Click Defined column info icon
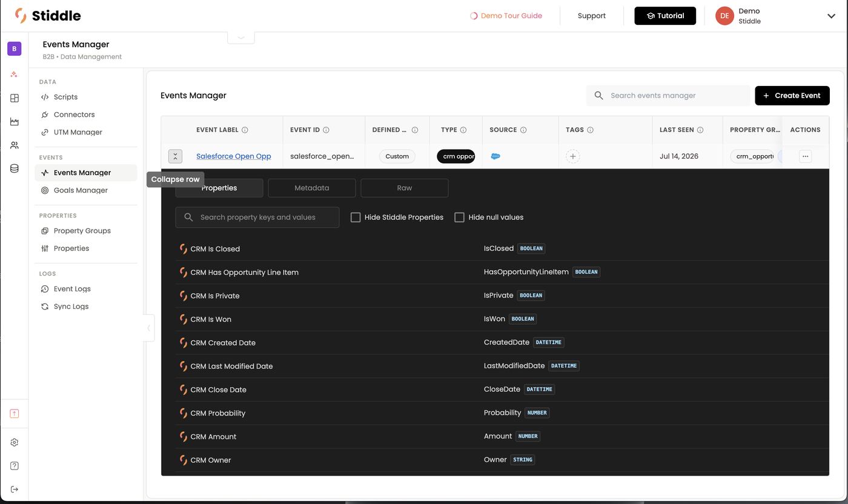Image resolution: width=848 pixels, height=504 pixels. click(x=415, y=130)
